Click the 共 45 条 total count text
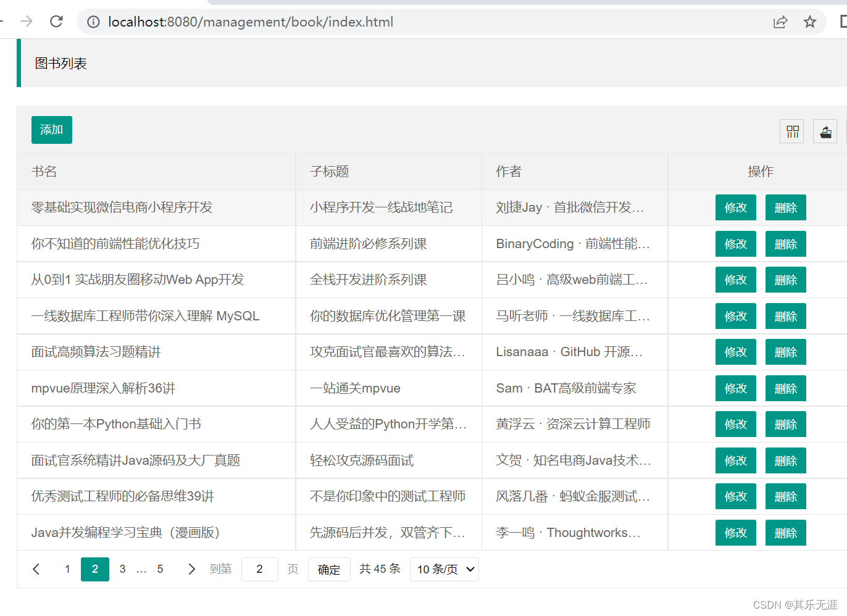847x616 pixels. tap(380, 568)
